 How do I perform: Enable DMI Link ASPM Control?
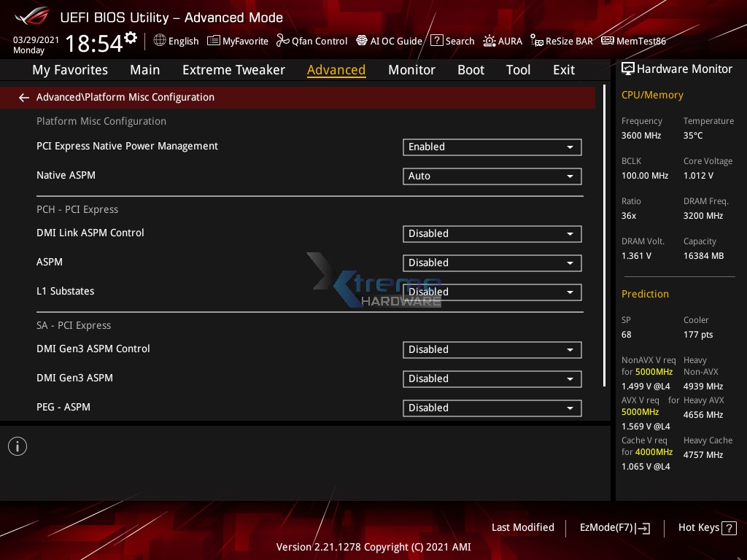492,233
